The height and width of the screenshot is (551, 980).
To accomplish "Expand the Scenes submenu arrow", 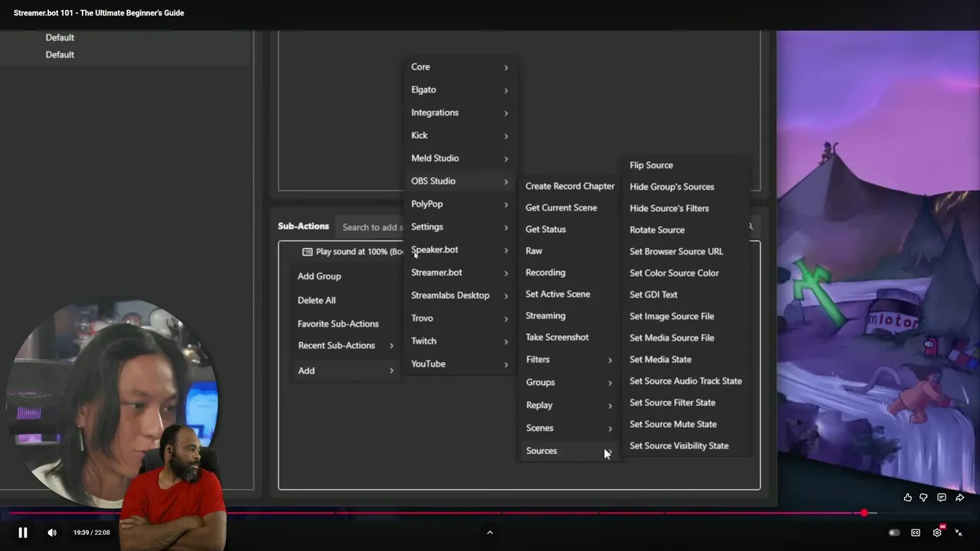I will click(610, 429).
